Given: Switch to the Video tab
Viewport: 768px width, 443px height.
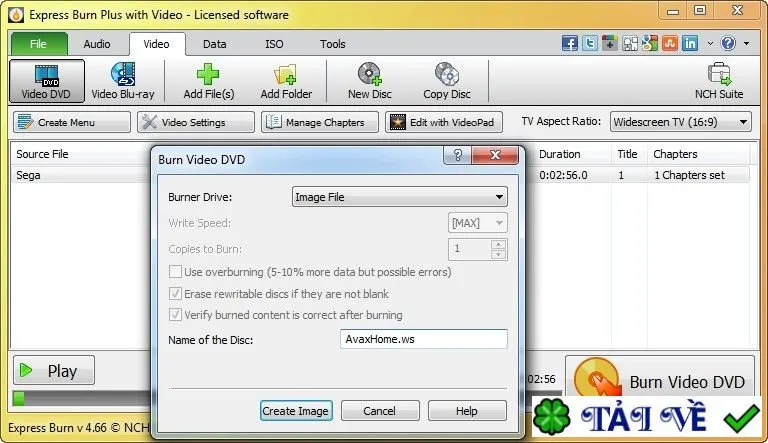Looking at the screenshot, I should point(157,44).
